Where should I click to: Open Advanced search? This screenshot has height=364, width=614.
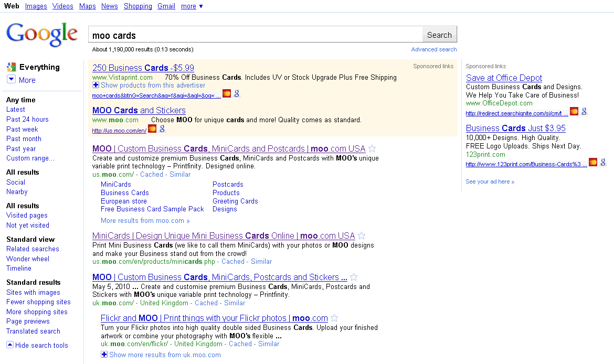[434, 49]
